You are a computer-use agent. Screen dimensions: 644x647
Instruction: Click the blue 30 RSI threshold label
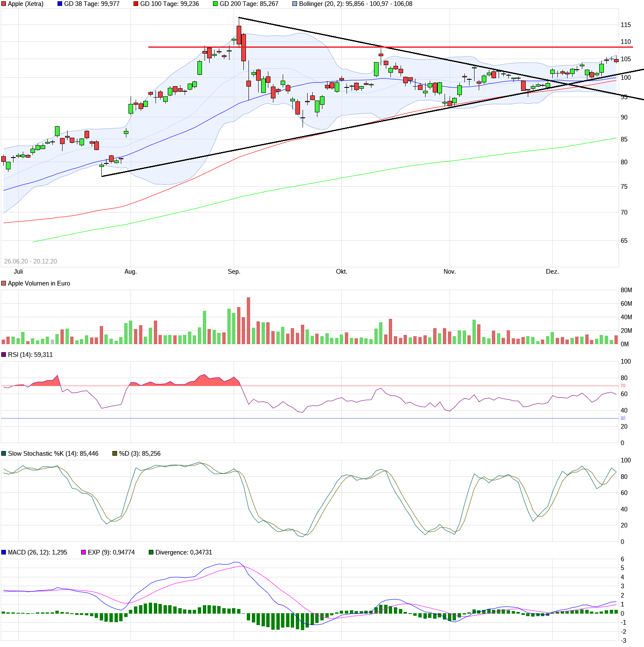(x=623, y=419)
